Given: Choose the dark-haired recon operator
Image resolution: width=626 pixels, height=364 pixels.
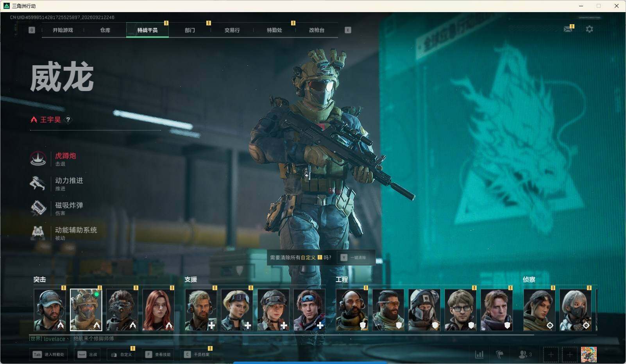Looking at the screenshot, I should [x=539, y=310].
